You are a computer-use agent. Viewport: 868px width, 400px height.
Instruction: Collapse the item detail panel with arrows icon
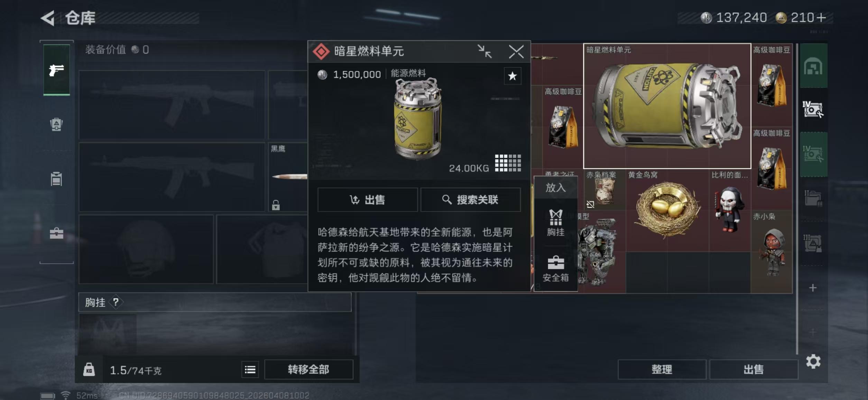(484, 52)
